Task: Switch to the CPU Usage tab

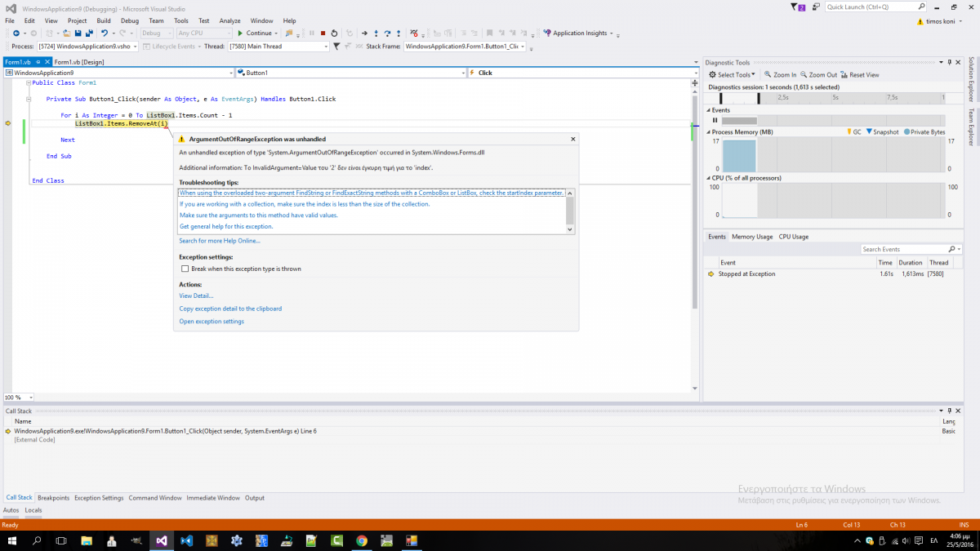Action: pyautogui.click(x=794, y=237)
